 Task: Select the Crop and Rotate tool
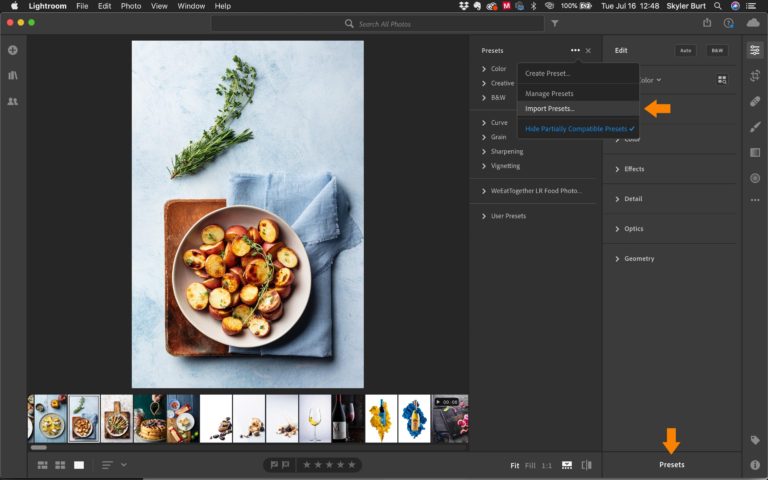[755, 75]
